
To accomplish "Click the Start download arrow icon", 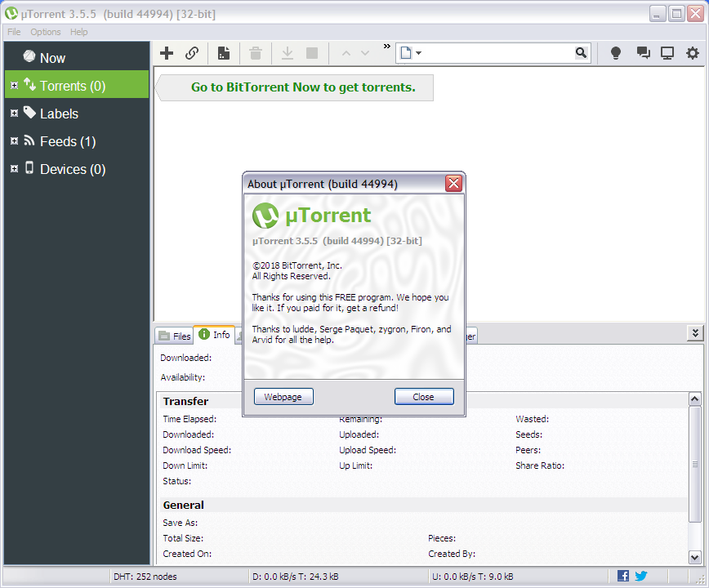I will click(x=288, y=53).
